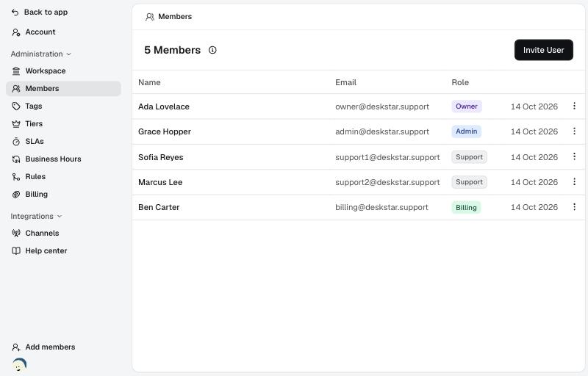Open the Tiers page
Screen dimensions: 588x376
point(63,123)
